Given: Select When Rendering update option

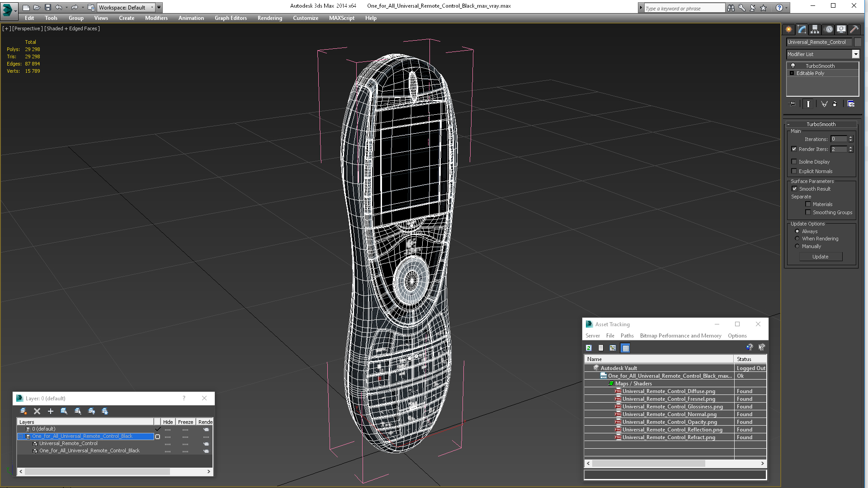Looking at the screenshot, I should (797, 239).
